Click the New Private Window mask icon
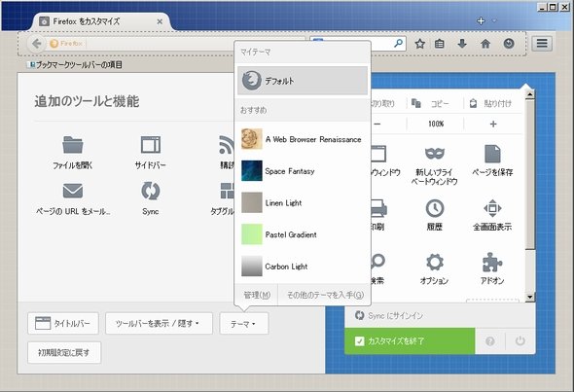The height and width of the screenshot is (392, 574). (x=435, y=154)
